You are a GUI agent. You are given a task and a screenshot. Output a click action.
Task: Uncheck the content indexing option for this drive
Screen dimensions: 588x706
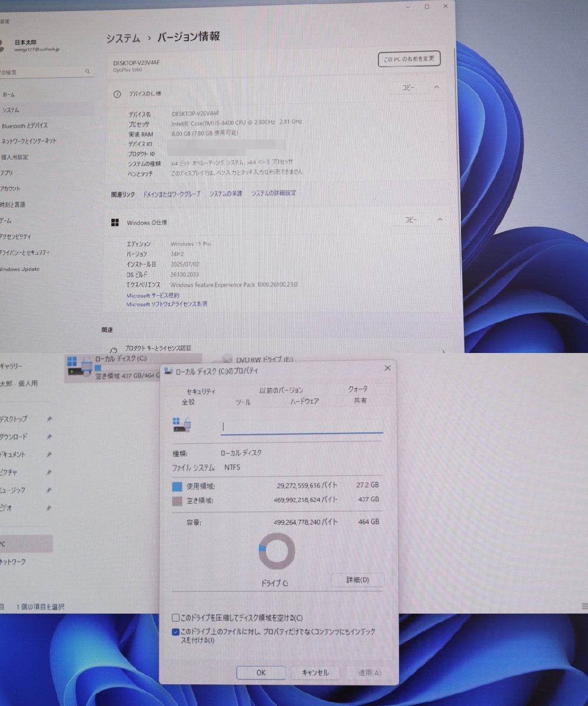[175, 632]
